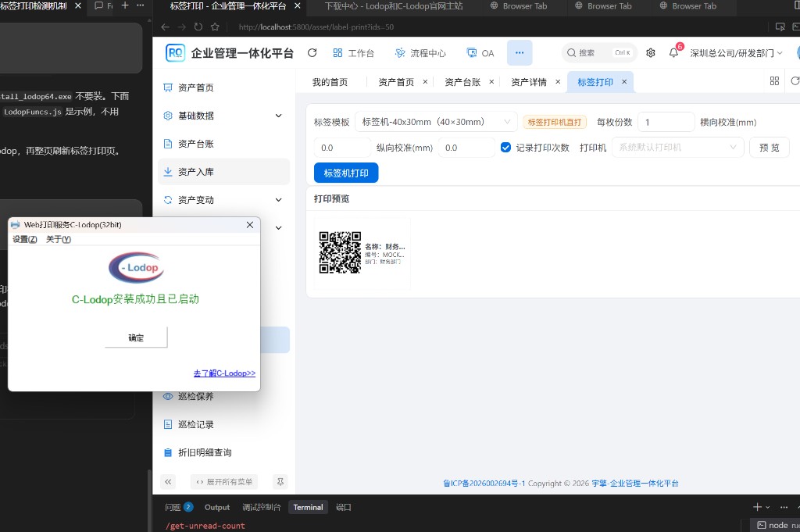Viewport: 800px width, 532px height.
Task: Expand the 资产变动 sidebar group
Action: coord(224,200)
